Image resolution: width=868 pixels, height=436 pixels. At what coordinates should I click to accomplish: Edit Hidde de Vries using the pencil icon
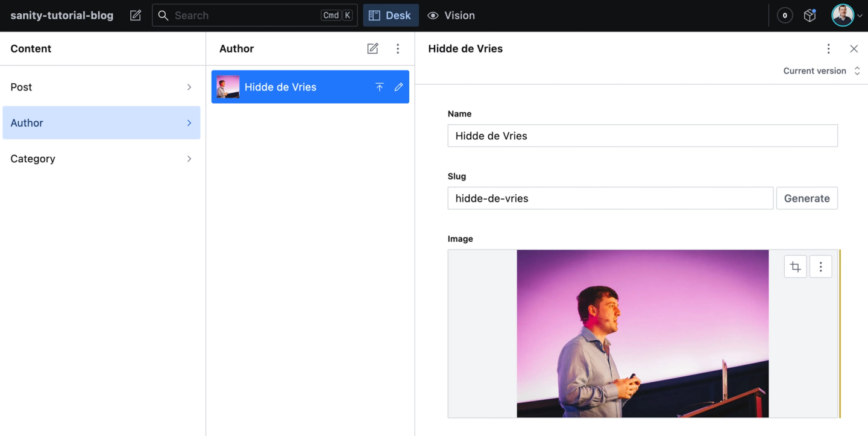(x=398, y=87)
